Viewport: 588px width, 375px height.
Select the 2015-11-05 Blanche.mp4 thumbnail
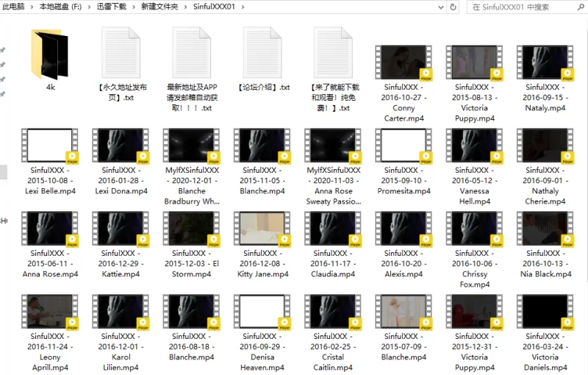pyautogui.click(x=262, y=146)
